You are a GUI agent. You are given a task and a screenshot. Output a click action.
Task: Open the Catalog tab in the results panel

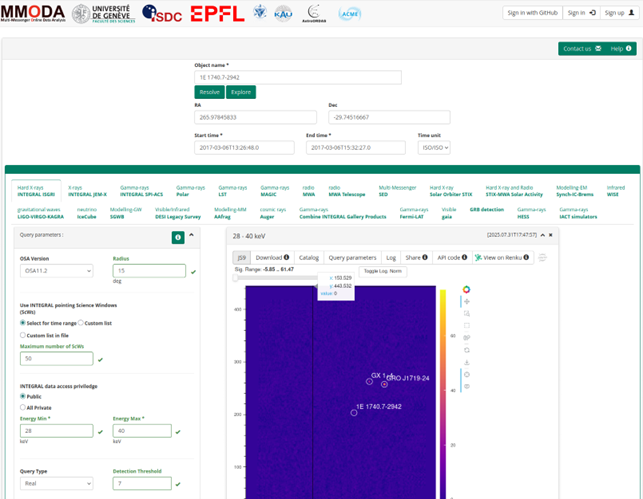pyautogui.click(x=308, y=257)
